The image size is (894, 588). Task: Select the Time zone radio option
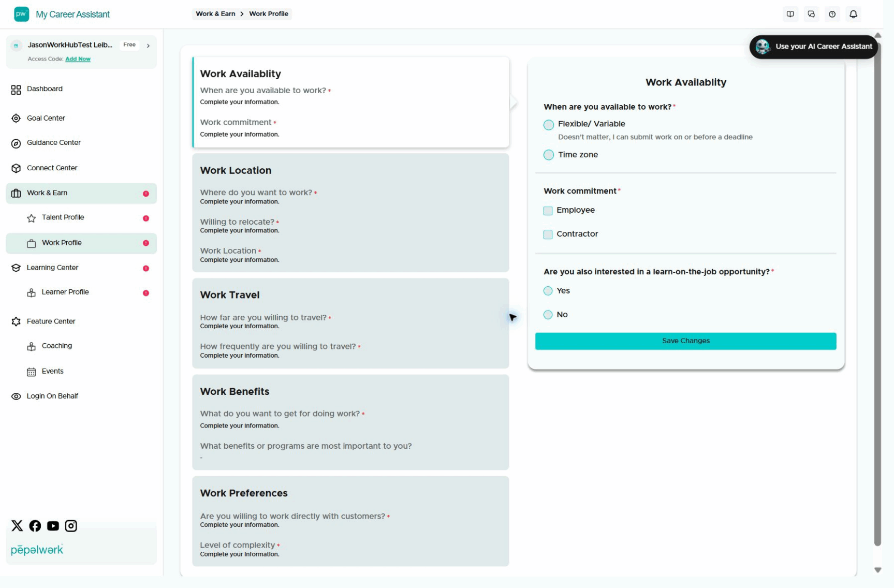(549, 155)
